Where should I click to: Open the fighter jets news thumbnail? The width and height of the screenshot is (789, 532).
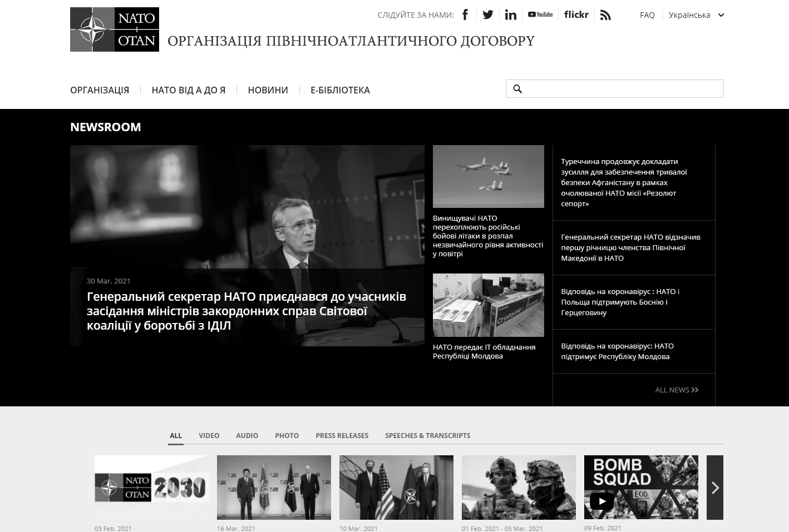489,176
